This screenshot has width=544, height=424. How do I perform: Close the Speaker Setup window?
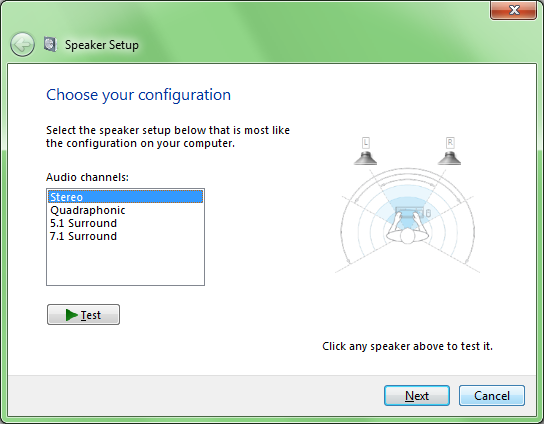513,10
